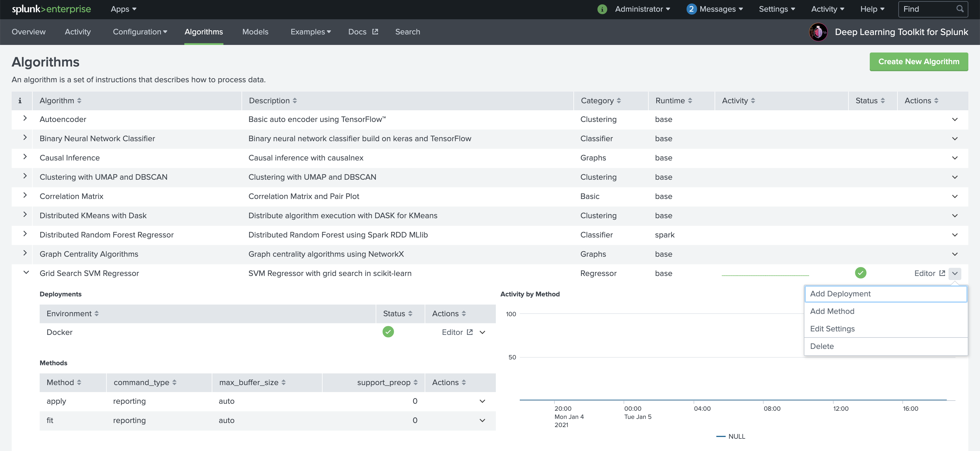Click the Algorithm column sort arrows
This screenshot has height=451, width=980.
pyautogui.click(x=79, y=100)
